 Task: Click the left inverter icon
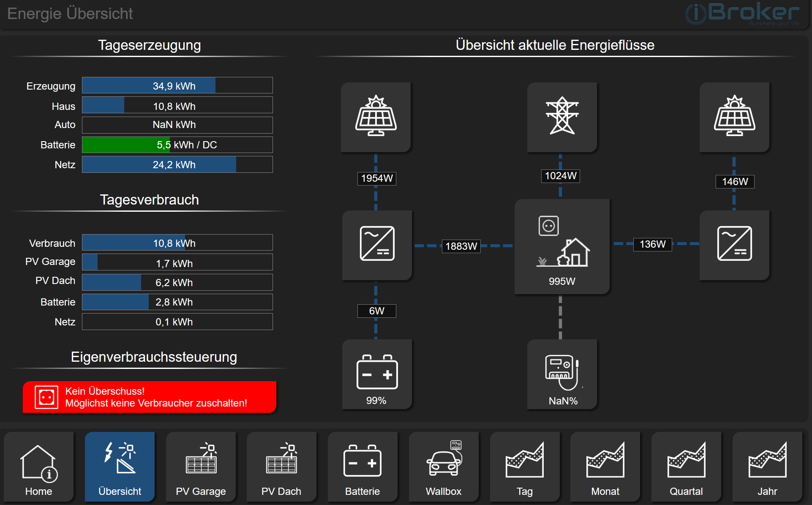[377, 244]
